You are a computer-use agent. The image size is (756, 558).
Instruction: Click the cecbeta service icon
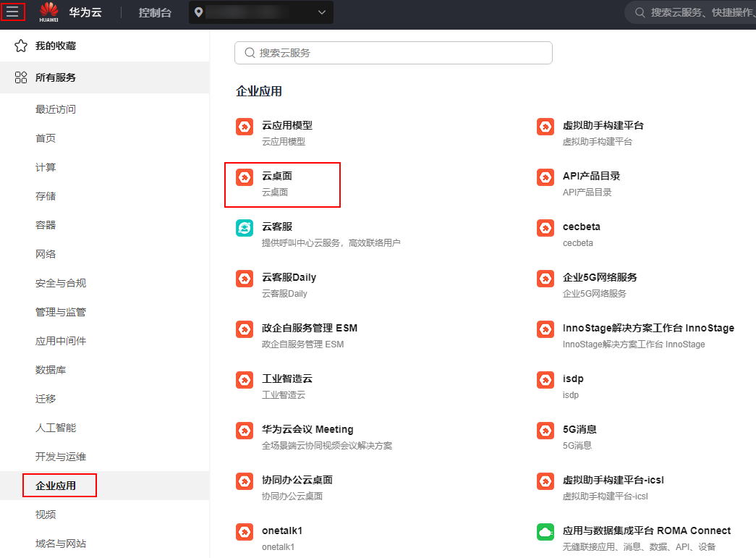[545, 228]
